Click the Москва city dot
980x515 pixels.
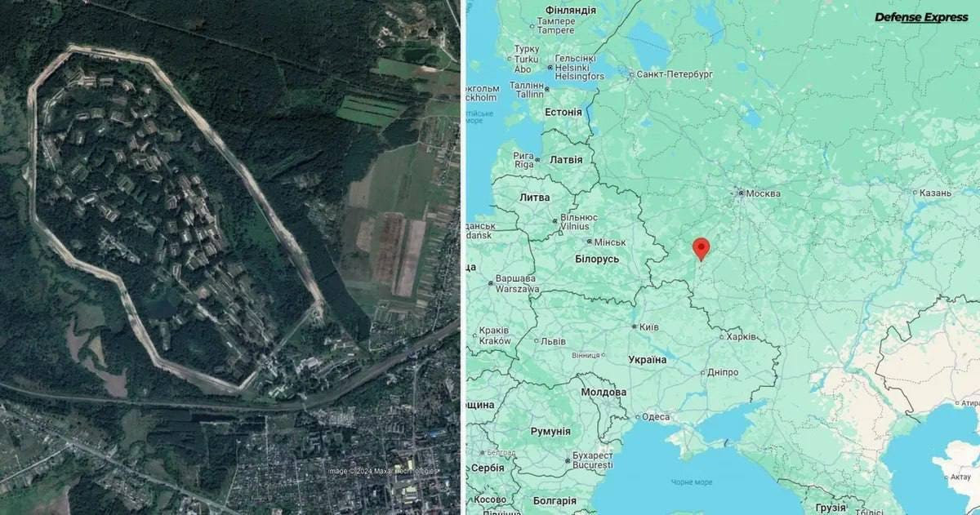741,193
